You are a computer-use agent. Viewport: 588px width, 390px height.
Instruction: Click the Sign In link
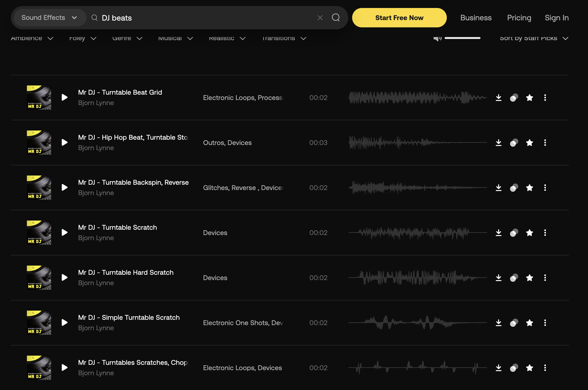[557, 18]
